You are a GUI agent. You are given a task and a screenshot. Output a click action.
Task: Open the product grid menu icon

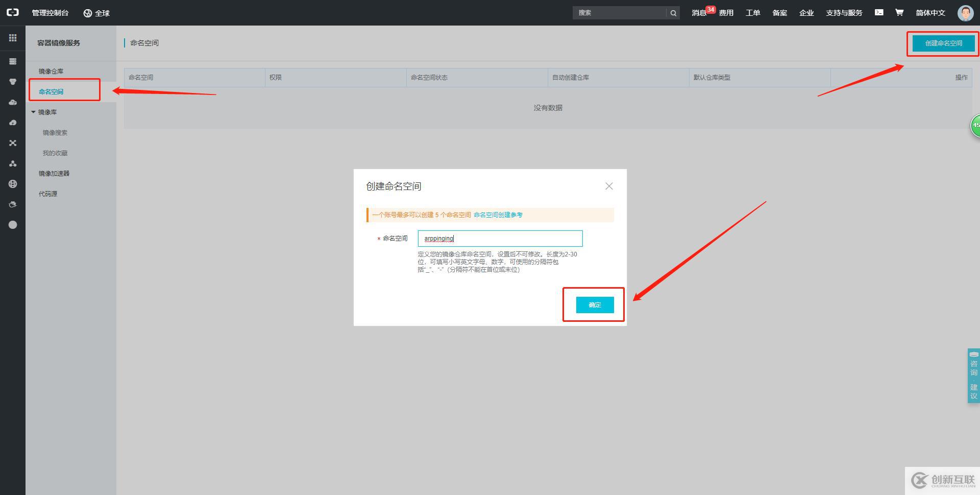(13, 38)
